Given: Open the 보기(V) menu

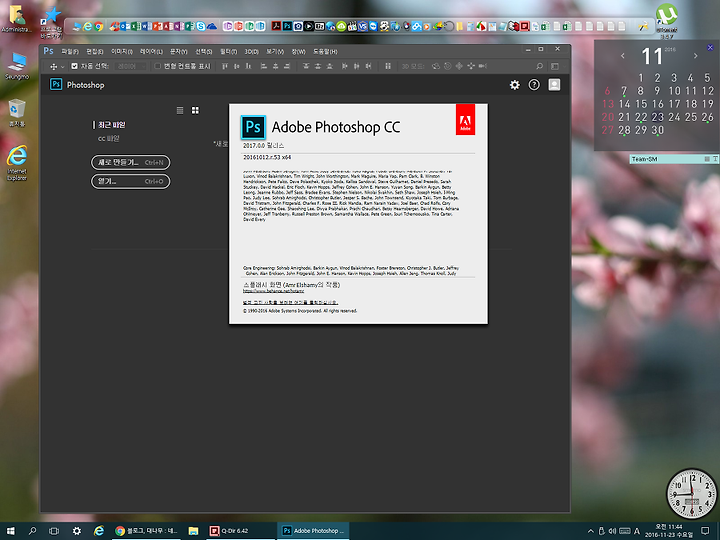Looking at the screenshot, I should coord(275,51).
